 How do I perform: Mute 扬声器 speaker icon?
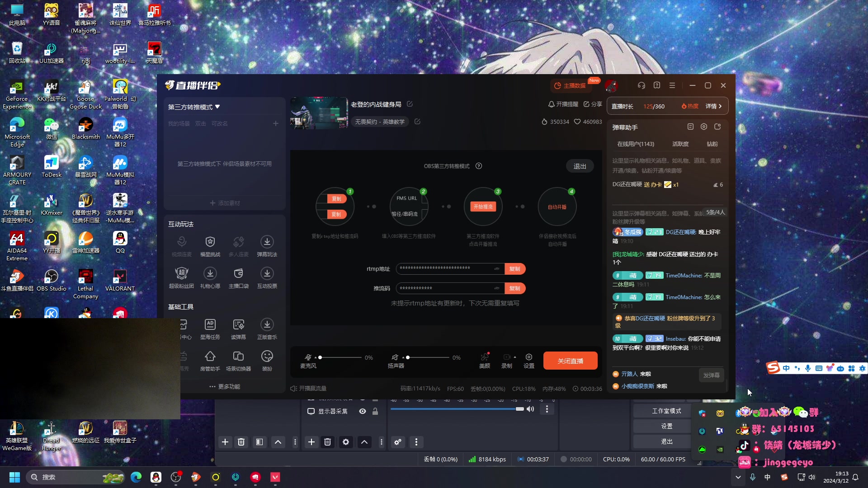click(395, 357)
